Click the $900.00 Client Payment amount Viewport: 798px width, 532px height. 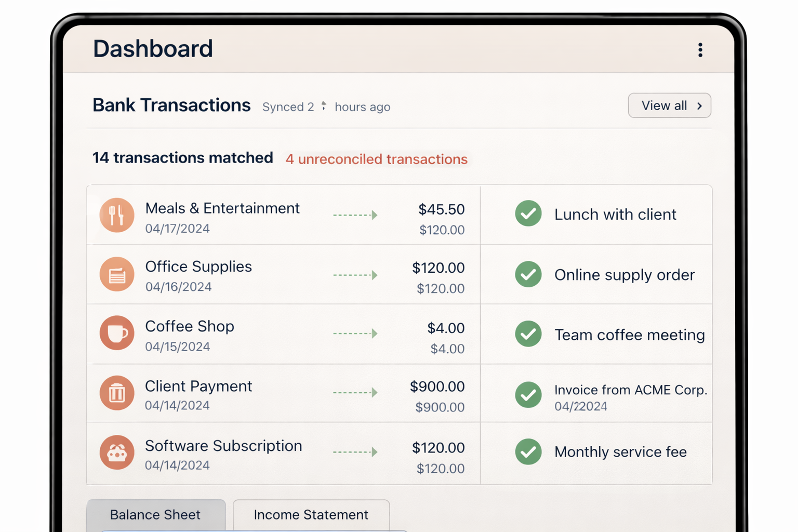(437, 387)
